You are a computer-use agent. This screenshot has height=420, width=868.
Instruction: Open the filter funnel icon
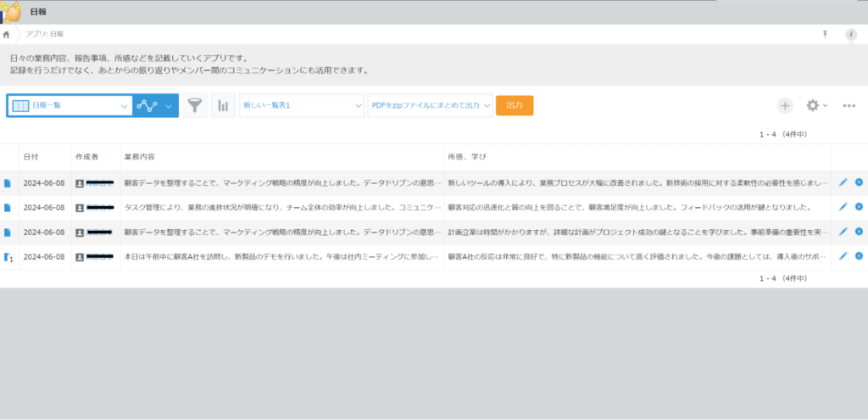point(196,105)
